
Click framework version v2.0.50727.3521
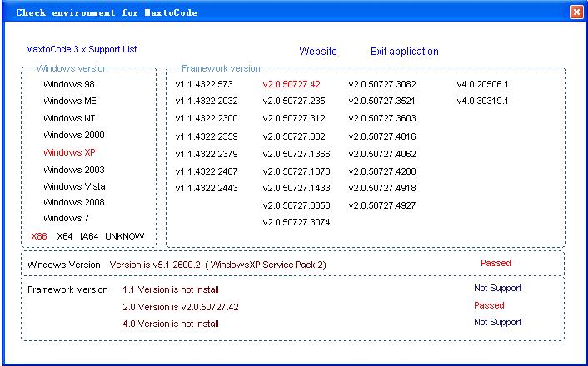coord(381,101)
